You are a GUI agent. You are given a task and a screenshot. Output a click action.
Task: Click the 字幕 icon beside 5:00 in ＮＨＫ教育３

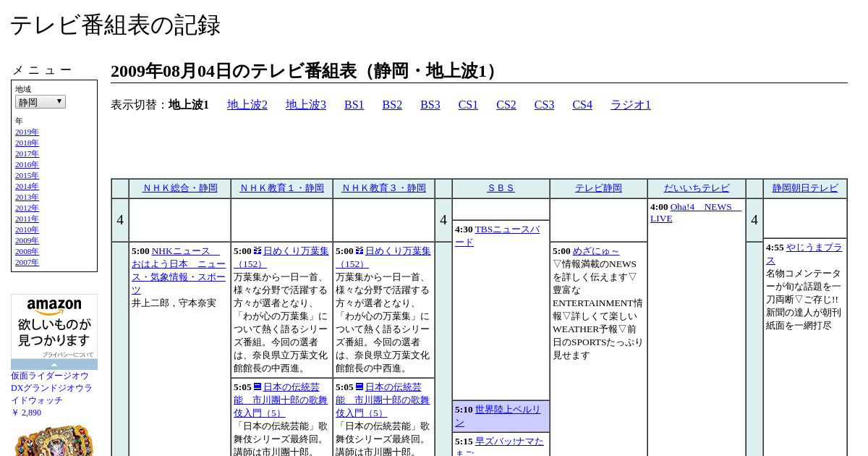click(359, 250)
